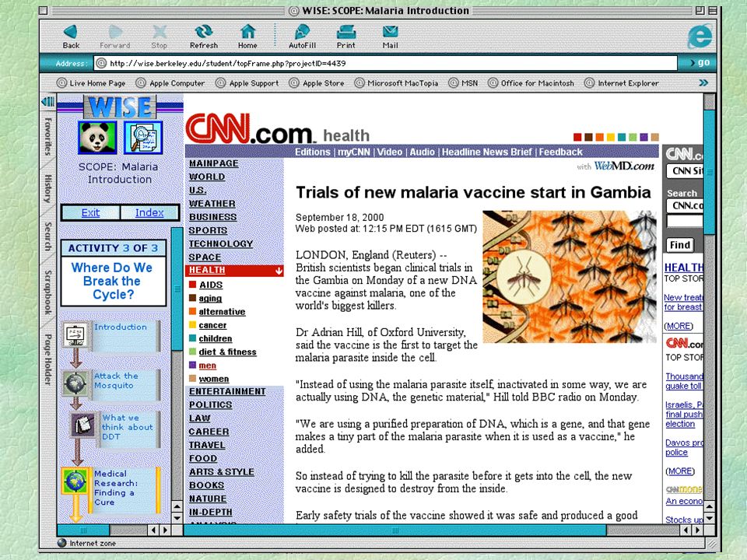Viewport: 747px width, 560px height.
Task: Expand the red HEALTH section arrow
Action: coord(279,271)
